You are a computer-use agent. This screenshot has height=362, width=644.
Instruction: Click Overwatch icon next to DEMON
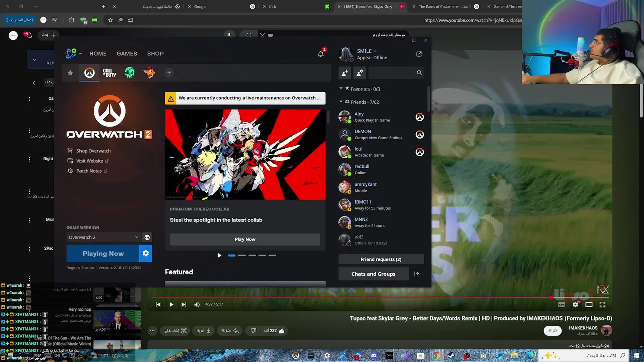coord(420,135)
